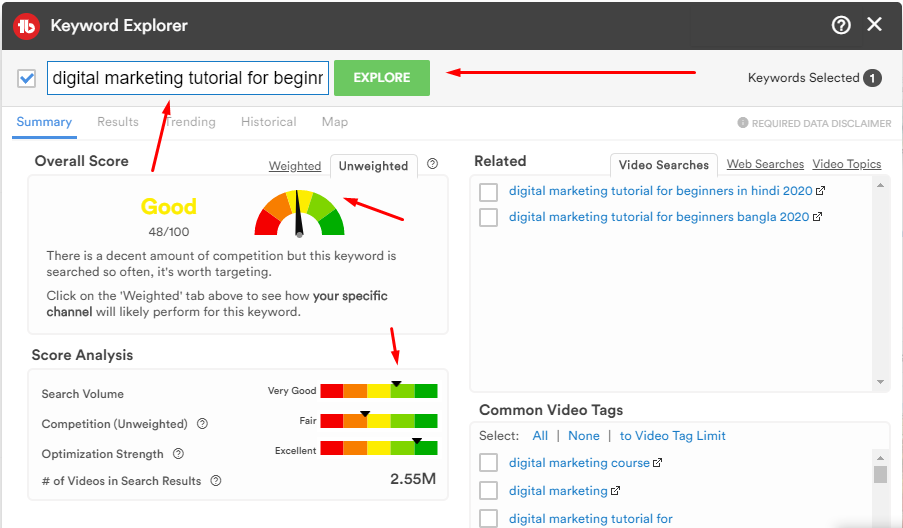Click the 2.55M videos count value

click(413, 479)
